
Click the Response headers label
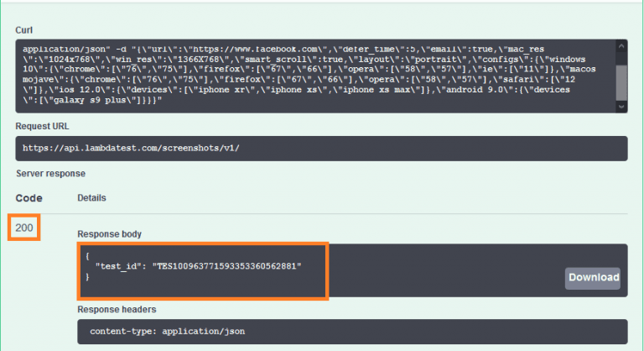[117, 309]
